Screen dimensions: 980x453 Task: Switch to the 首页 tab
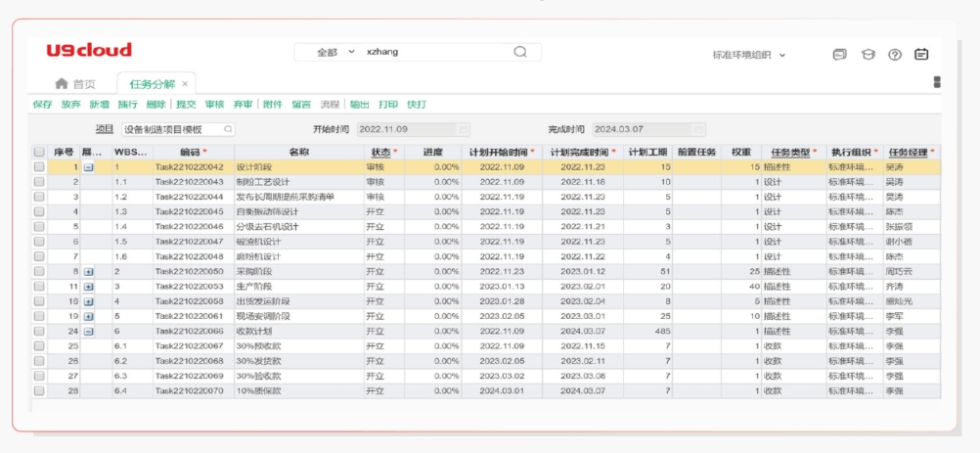(x=75, y=84)
